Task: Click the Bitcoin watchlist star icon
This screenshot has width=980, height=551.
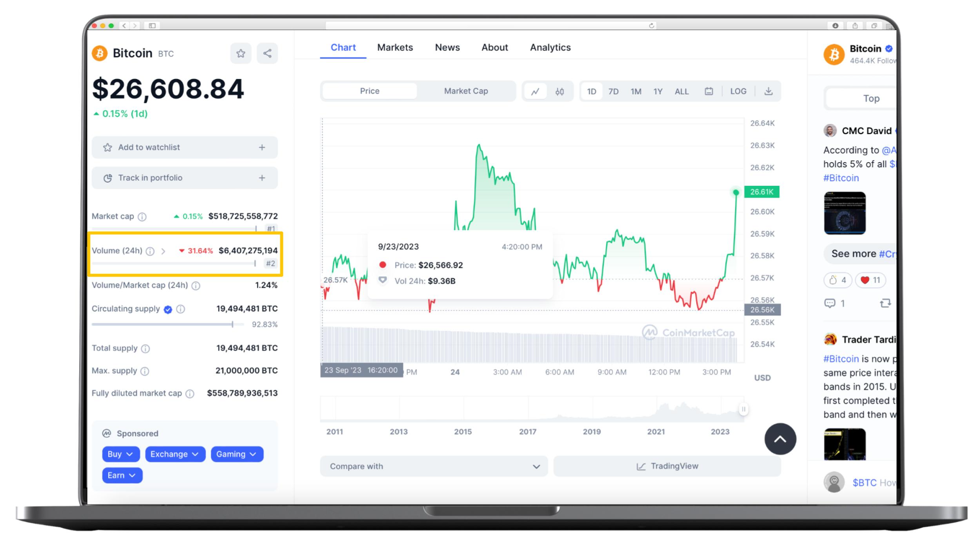Action: [x=241, y=53]
